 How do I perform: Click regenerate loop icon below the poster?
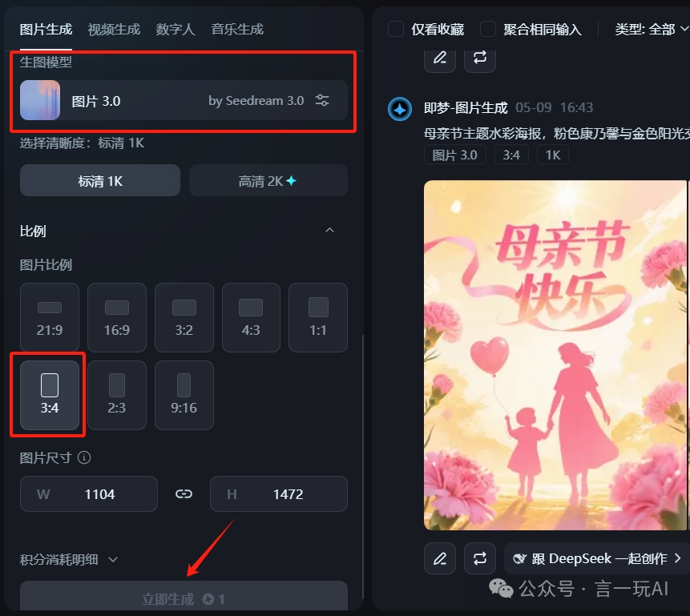click(480, 558)
